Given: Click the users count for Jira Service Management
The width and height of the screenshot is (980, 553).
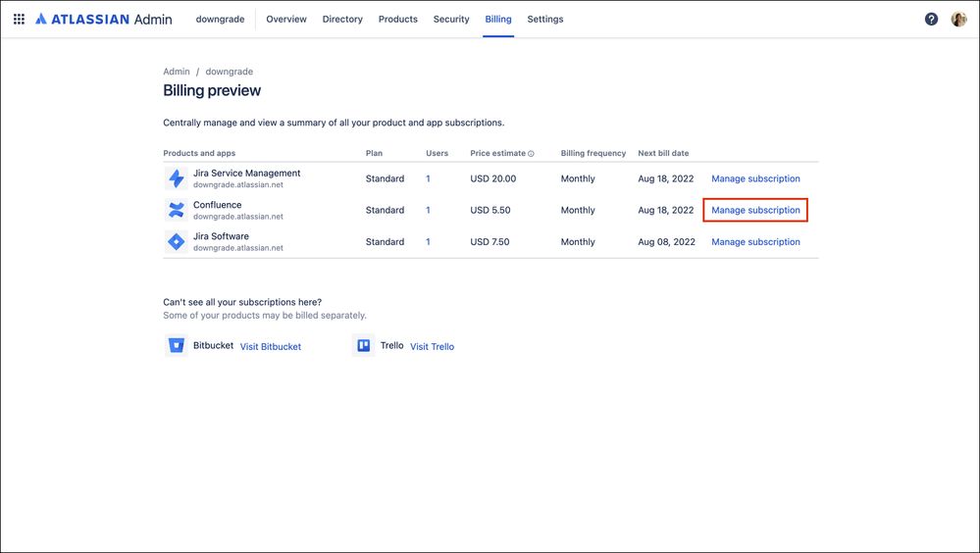Looking at the screenshot, I should click(428, 178).
